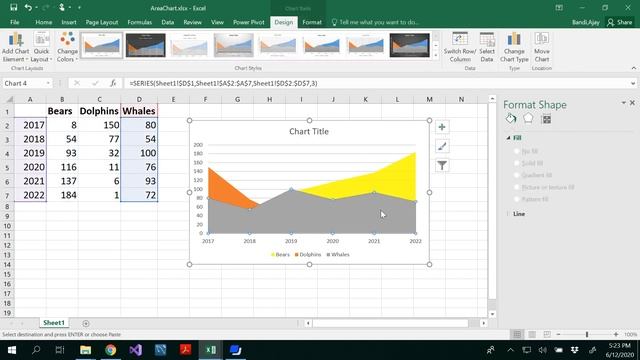This screenshot has width=640, height=360.
Task: Switch to Insert tab
Action: (69, 22)
